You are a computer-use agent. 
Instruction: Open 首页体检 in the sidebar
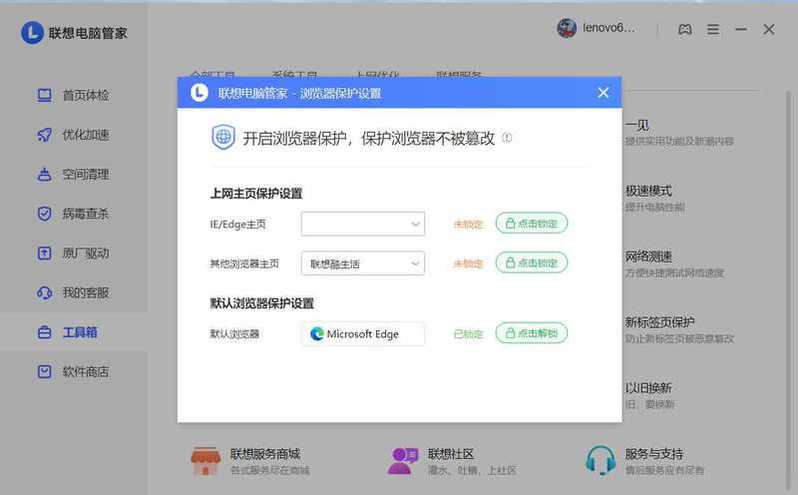click(74, 96)
